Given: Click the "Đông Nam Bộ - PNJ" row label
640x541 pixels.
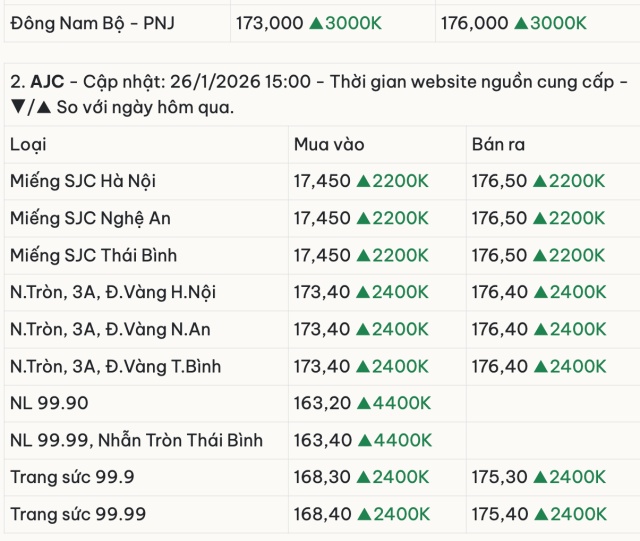Looking at the screenshot, I should pyautogui.click(x=92, y=23).
